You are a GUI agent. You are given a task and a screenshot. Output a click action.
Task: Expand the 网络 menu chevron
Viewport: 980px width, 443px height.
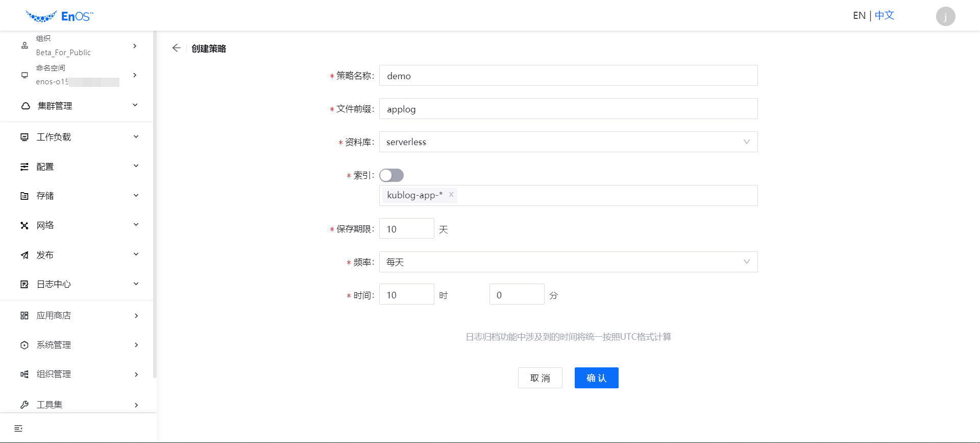point(136,225)
